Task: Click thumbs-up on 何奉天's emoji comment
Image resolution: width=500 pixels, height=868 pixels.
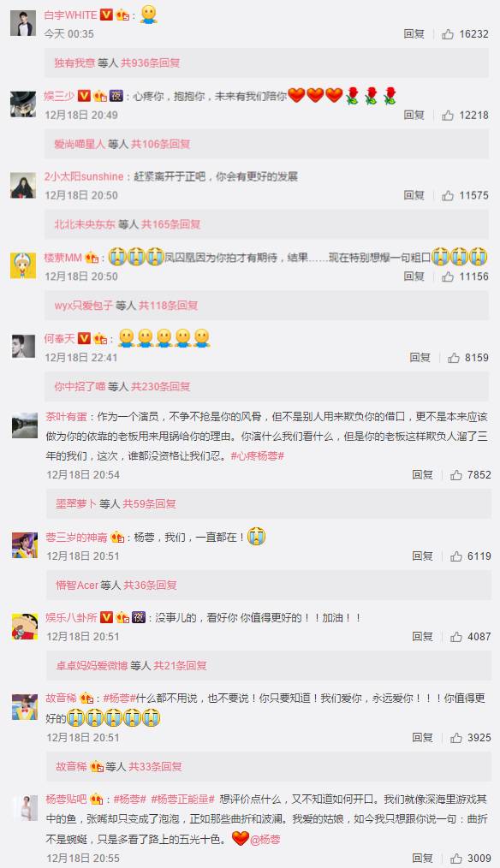Action: coord(454,358)
